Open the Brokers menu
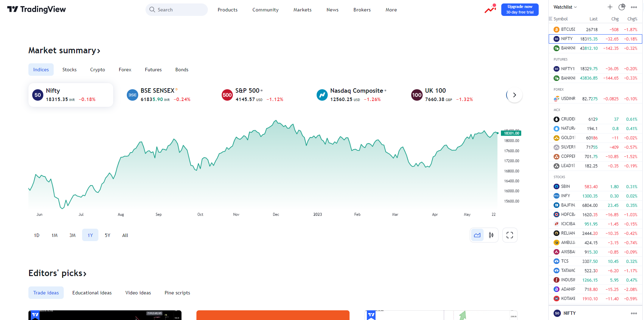Image resolution: width=644 pixels, height=320 pixels. (x=362, y=10)
